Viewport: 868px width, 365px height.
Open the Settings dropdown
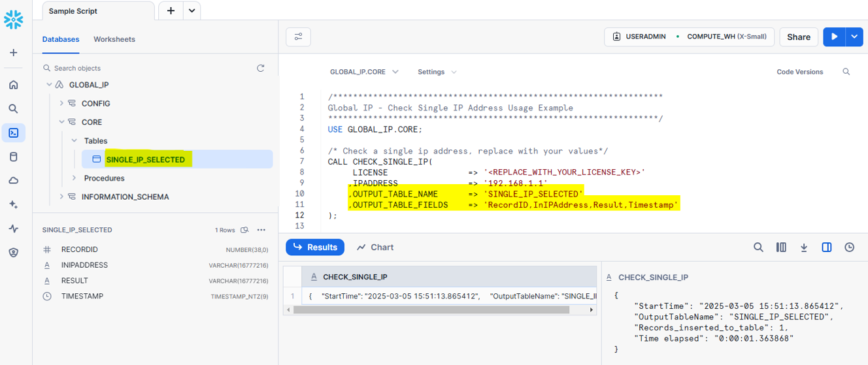tap(437, 72)
